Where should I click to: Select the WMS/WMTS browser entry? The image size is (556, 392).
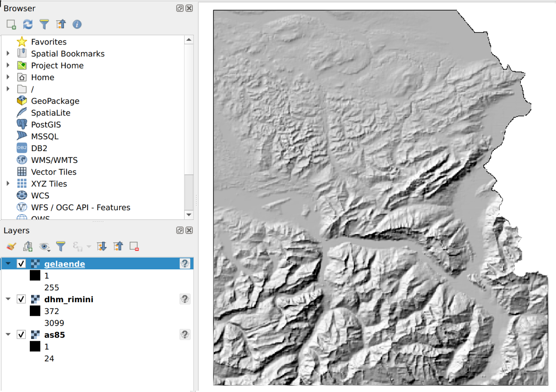coord(54,160)
